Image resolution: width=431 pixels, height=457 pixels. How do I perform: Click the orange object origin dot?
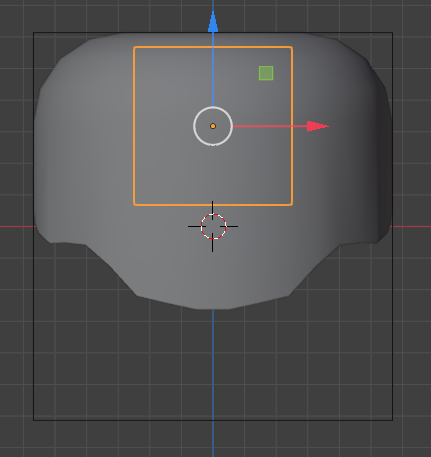coord(213,126)
